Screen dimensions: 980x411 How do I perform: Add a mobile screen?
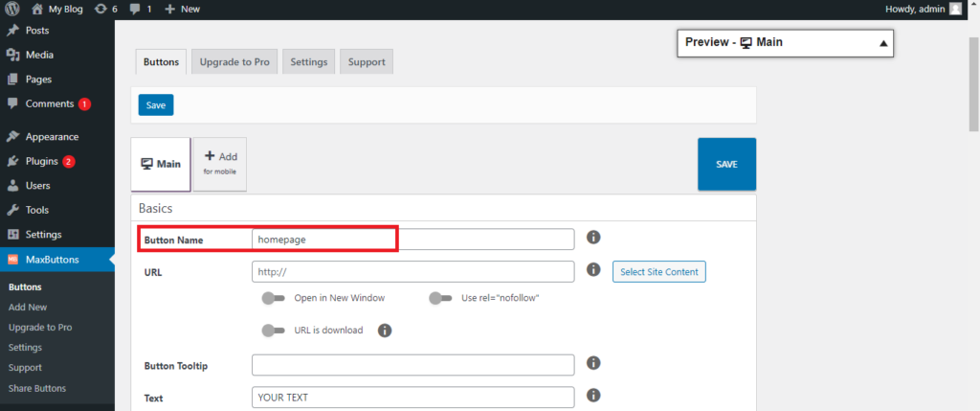coord(220,164)
